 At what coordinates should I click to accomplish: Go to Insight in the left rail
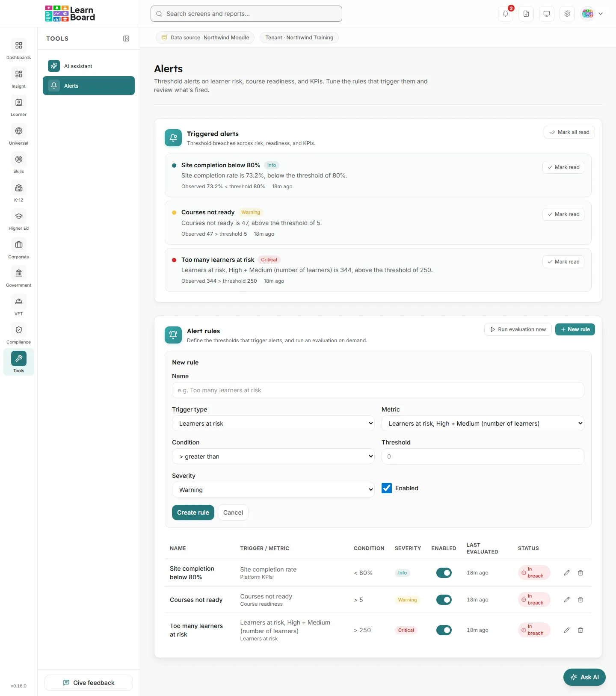[19, 78]
